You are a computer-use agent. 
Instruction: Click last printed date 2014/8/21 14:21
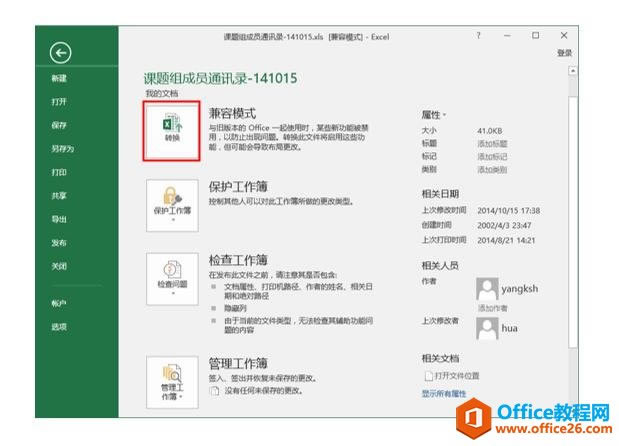click(x=506, y=240)
